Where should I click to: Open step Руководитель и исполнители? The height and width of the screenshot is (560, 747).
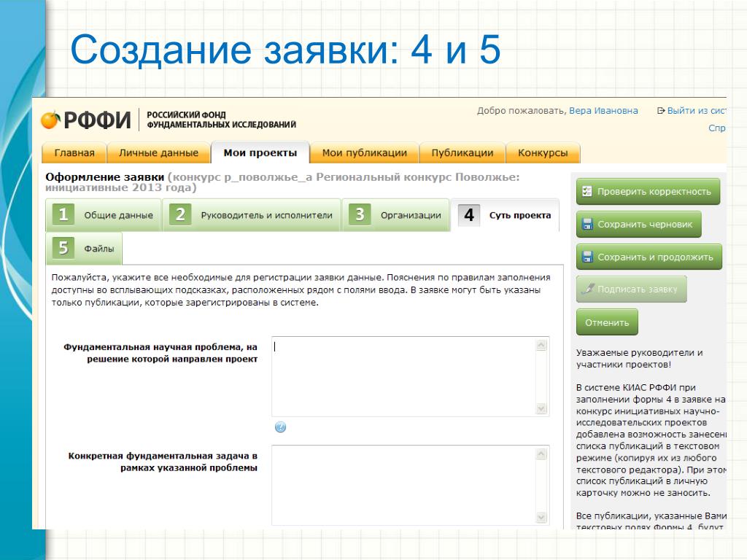252,215
